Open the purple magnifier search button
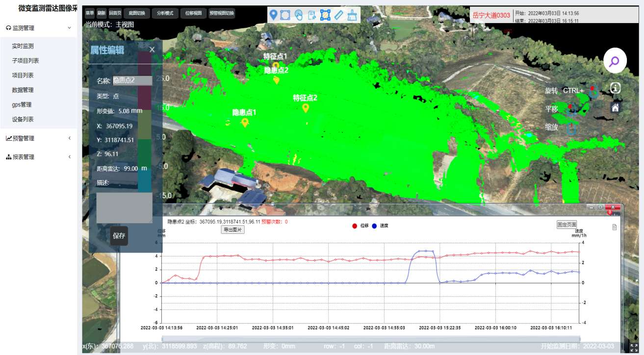This screenshot has height=355, width=644. 615,61
